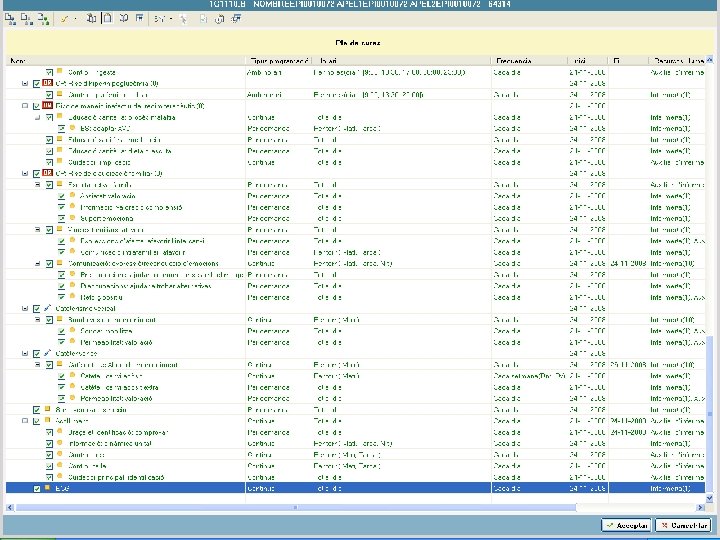Screen dimensions: 720x540
Task: Click the Acceptar button
Action: tap(626, 525)
